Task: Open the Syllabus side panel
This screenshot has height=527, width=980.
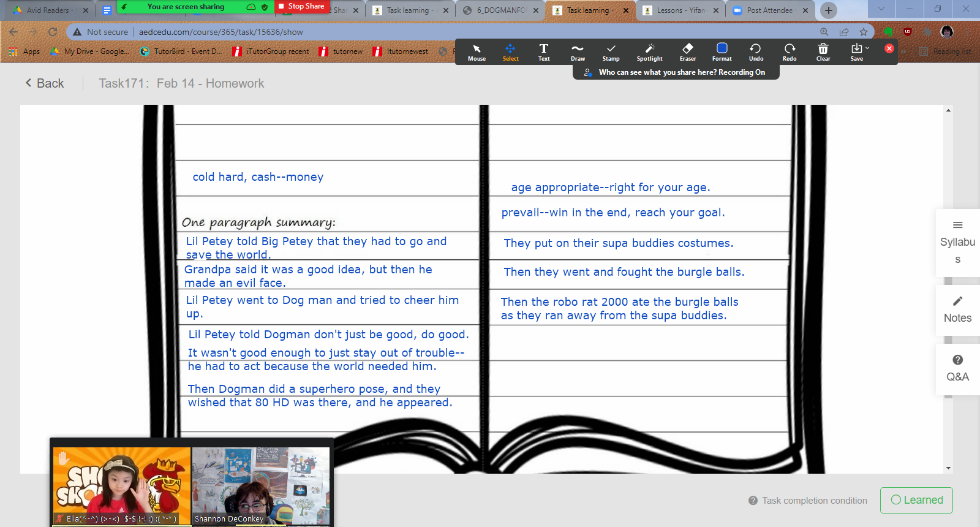Action: [x=957, y=243]
